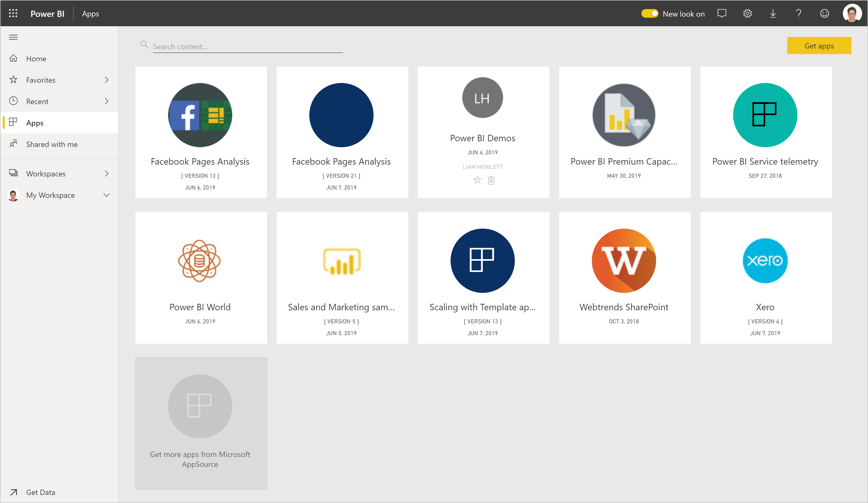Click My Workspace label
Screen dimensions: 868x503
tap(50, 195)
